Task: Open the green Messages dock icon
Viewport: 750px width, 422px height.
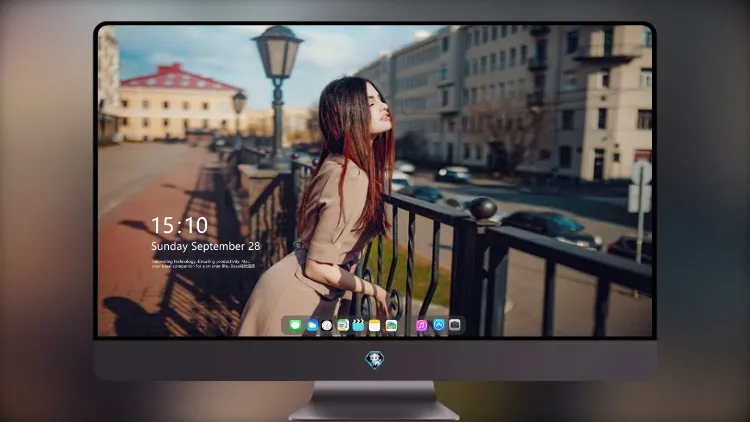Action: click(x=295, y=325)
